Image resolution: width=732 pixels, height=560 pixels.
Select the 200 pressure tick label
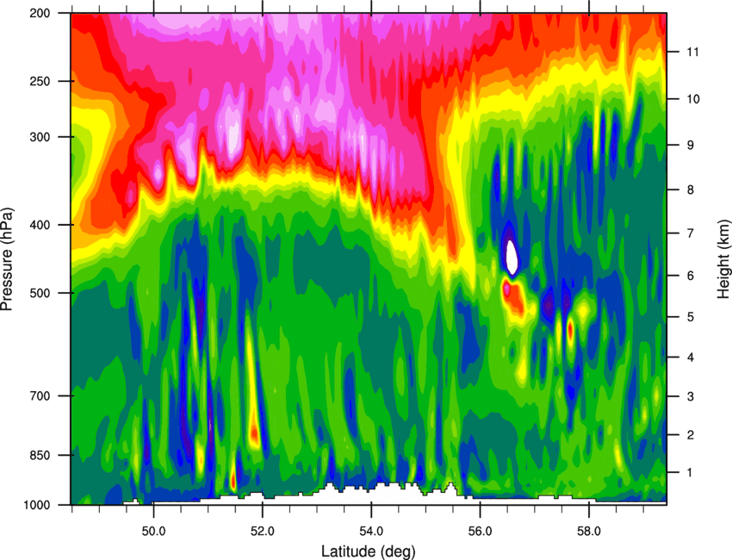[x=40, y=13]
